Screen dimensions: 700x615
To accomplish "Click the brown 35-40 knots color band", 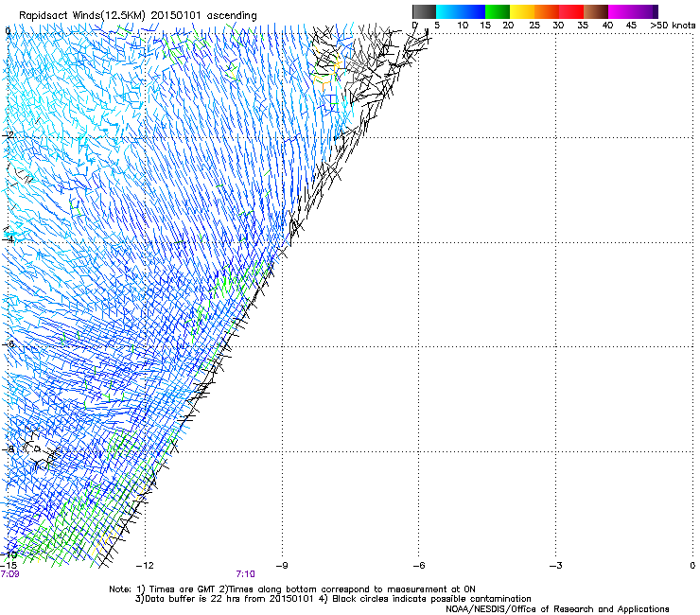I will coord(596,11).
